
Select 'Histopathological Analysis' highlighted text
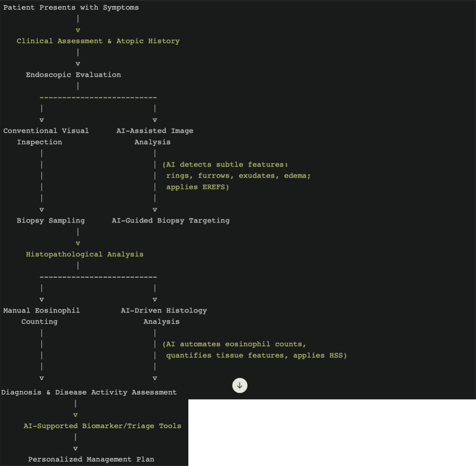click(85, 254)
